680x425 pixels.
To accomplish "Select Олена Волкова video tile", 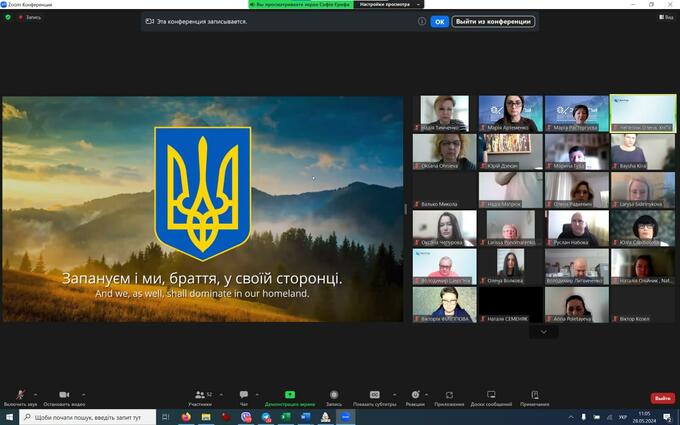I will tap(510, 266).
